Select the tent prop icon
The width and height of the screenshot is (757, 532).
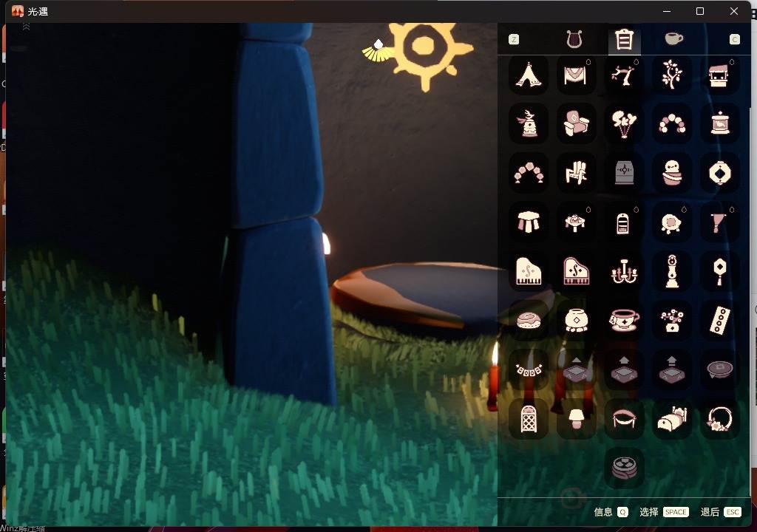(528, 75)
